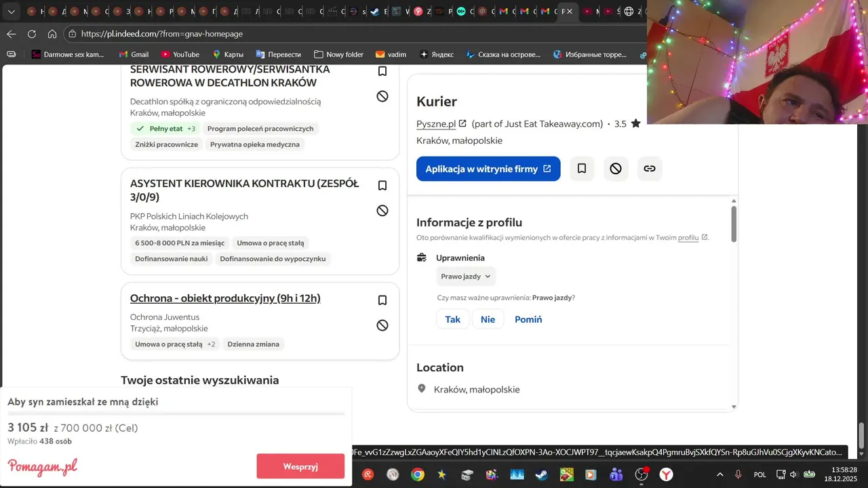Click the Program poleceń pracowniczych tag

pos(260,129)
